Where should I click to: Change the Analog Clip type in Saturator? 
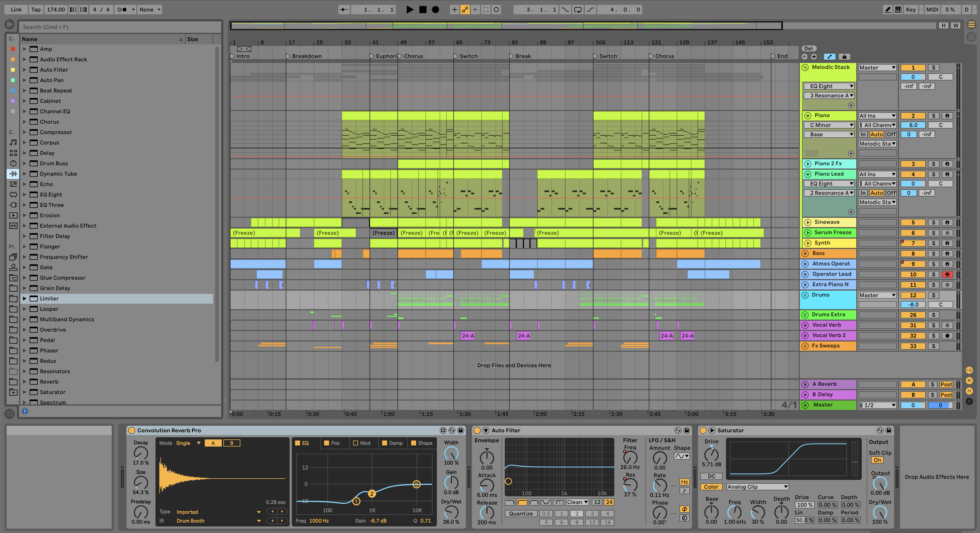pyautogui.click(x=757, y=486)
